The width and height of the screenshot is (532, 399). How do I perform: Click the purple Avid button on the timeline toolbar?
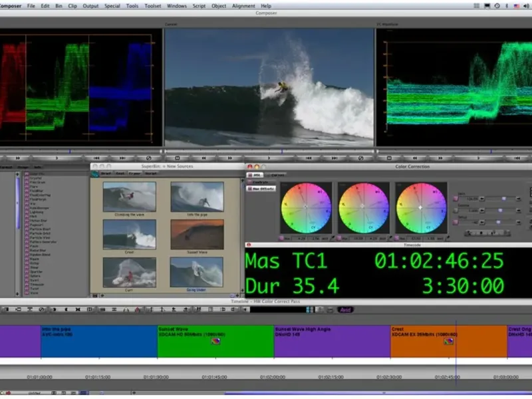(x=345, y=309)
